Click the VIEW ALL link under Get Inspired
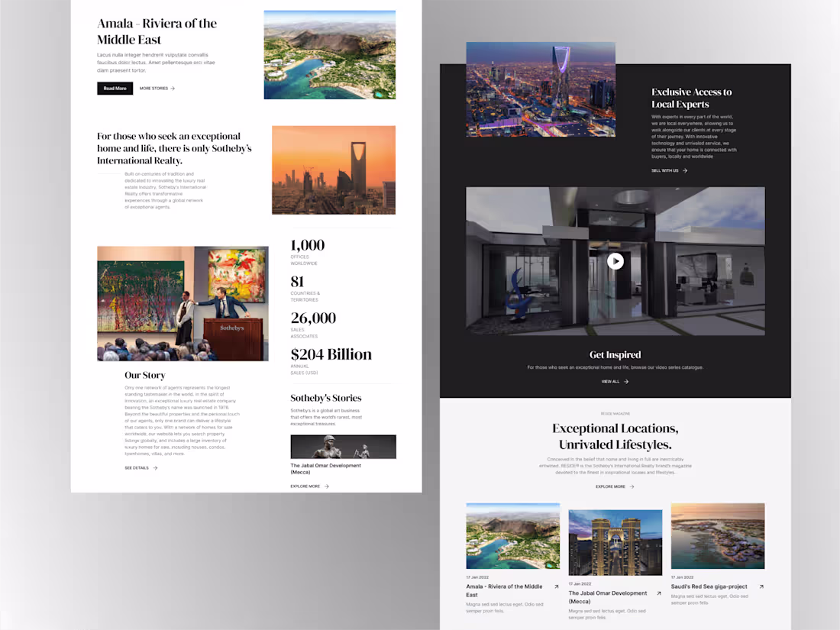 (x=610, y=381)
